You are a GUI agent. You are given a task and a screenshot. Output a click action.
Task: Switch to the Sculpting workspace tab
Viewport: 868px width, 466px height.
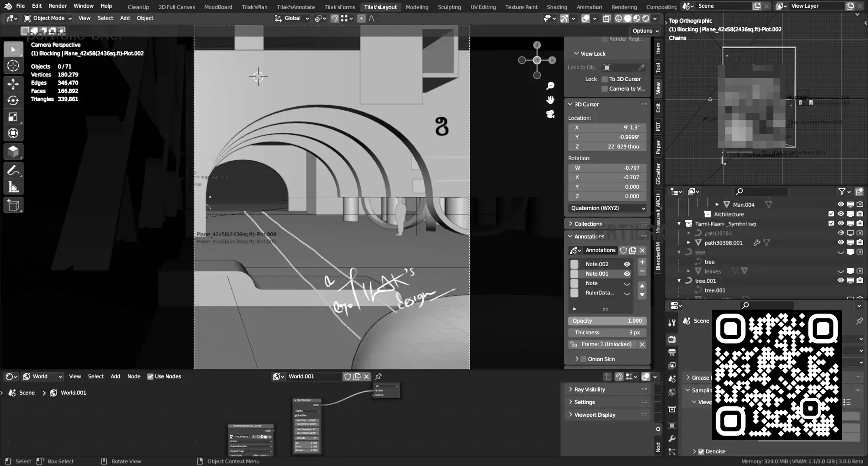point(449,7)
